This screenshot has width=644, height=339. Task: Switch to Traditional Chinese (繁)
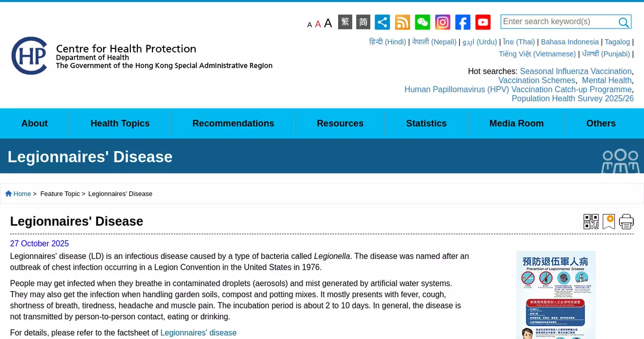point(345,22)
